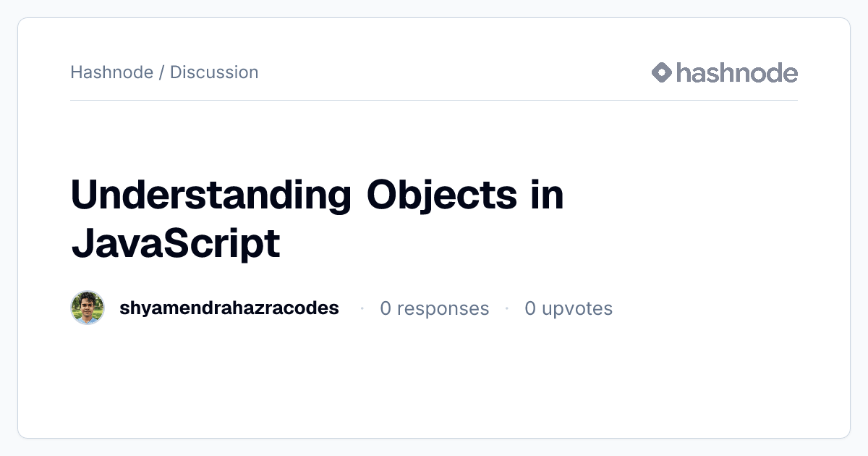The width and height of the screenshot is (868, 456).
Task: View the 0 responses count
Action: (435, 309)
